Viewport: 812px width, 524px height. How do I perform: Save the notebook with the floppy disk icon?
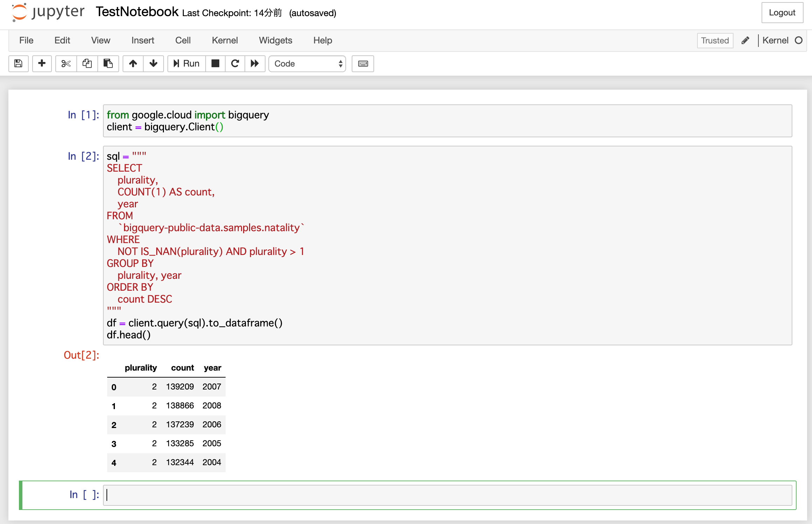[18, 64]
